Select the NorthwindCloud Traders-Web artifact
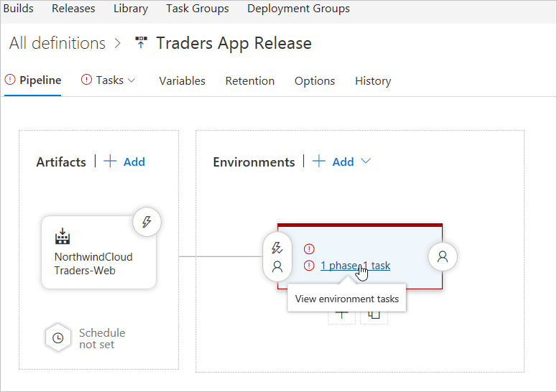557x392 pixels. [98, 252]
